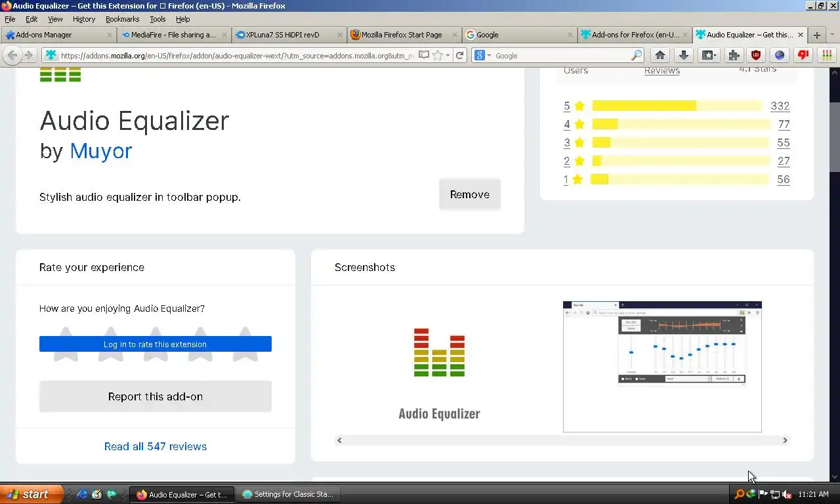Viewport: 840px width, 504px height.
Task: Filter reviews by 1 star rating bar
Action: (x=679, y=179)
